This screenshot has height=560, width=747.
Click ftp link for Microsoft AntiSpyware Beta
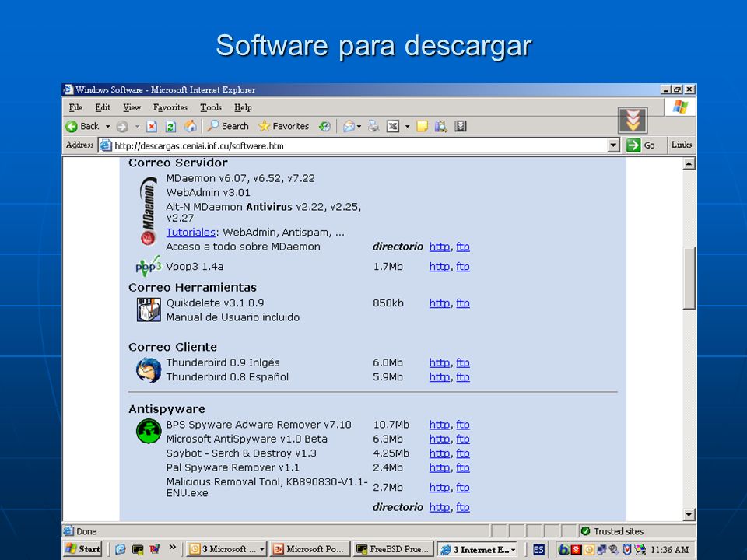coord(462,439)
